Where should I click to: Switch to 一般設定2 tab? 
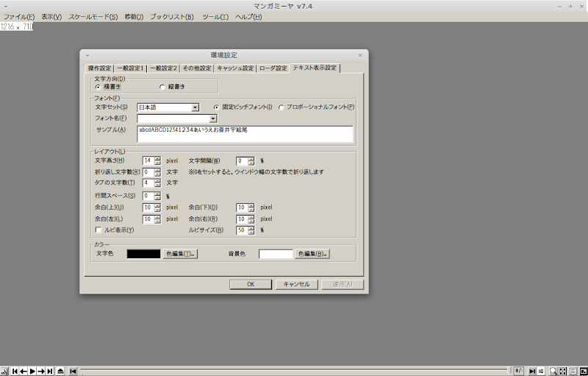point(163,68)
